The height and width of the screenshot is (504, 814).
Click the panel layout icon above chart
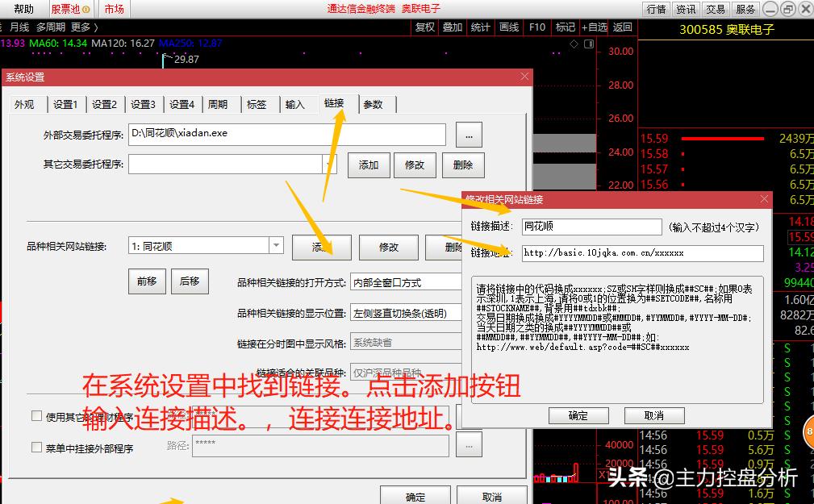coord(589,44)
